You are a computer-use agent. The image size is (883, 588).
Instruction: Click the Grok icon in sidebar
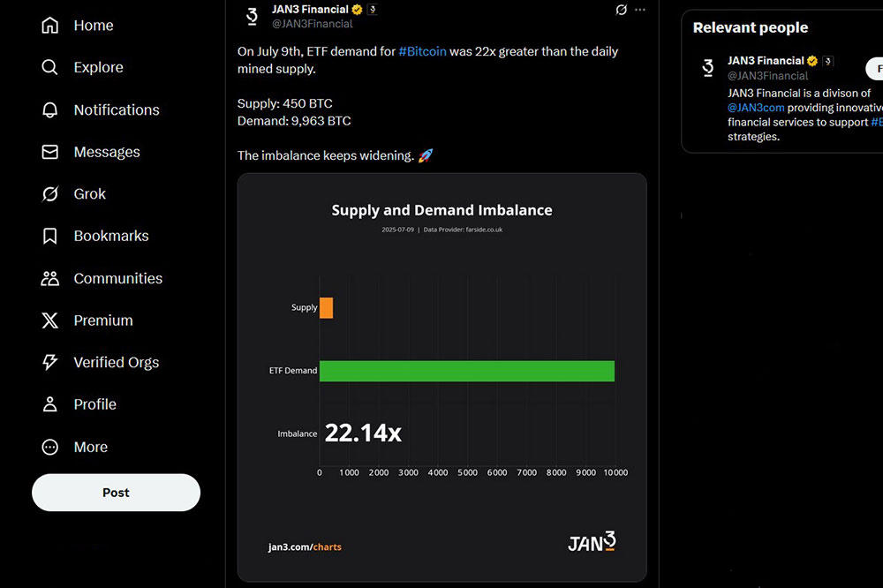click(x=49, y=193)
